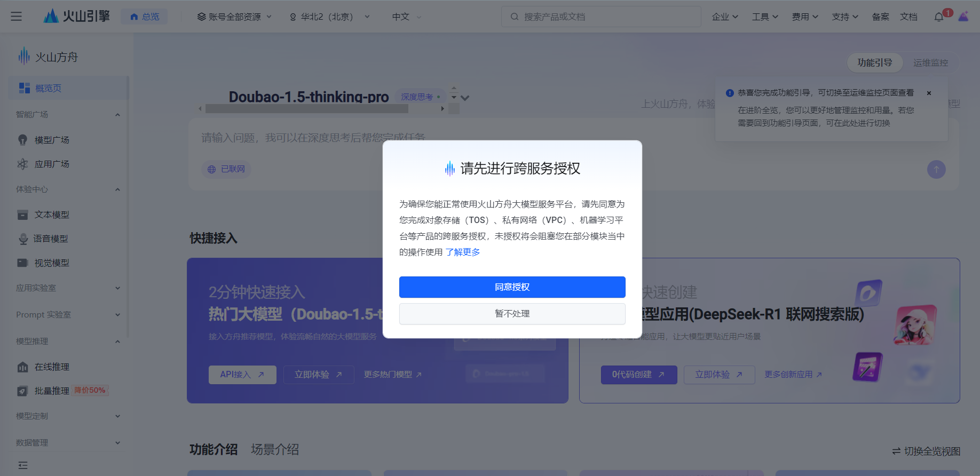Click the Doubao-1.5-thinking-pro model title
The height and width of the screenshot is (476, 980).
pos(309,97)
